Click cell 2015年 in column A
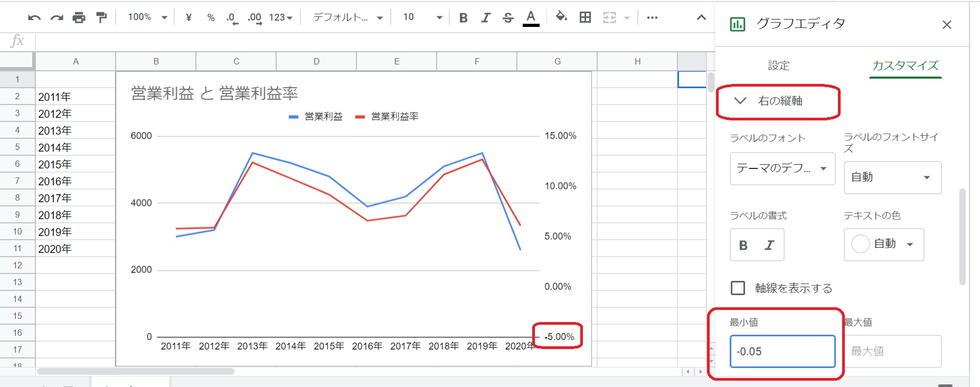980x387 pixels. pyautogui.click(x=76, y=164)
